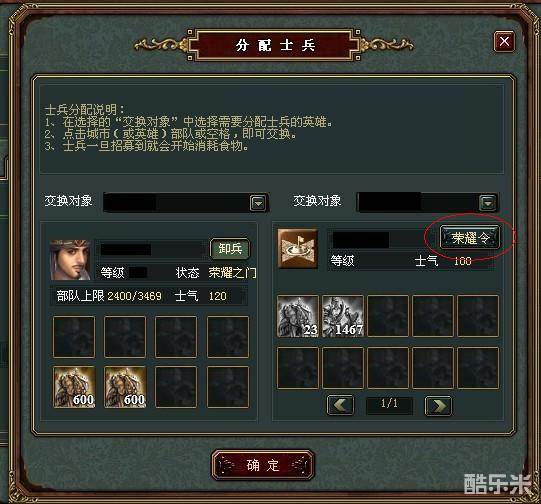Confirm with the 确定 button

263,465
